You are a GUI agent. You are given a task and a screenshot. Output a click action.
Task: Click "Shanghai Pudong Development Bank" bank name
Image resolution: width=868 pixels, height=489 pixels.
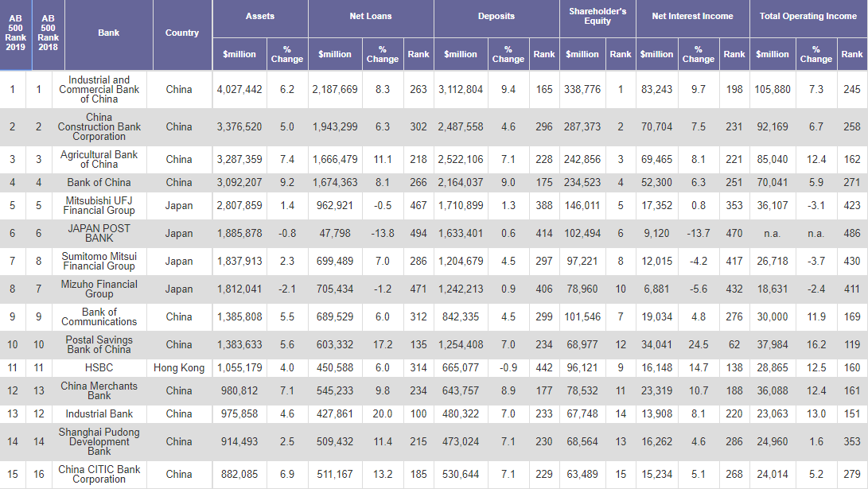tap(99, 441)
